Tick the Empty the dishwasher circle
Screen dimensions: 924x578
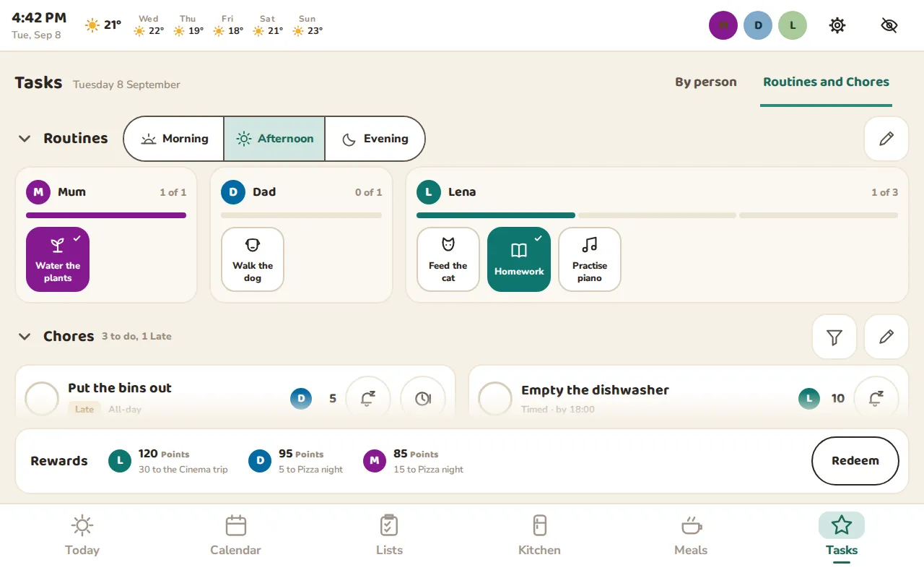[495, 398]
